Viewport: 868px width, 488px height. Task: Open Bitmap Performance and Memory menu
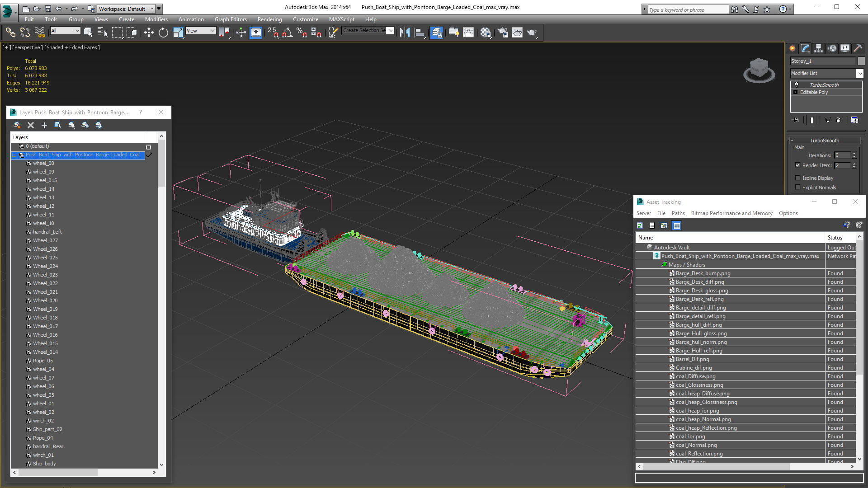tap(731, 213)
